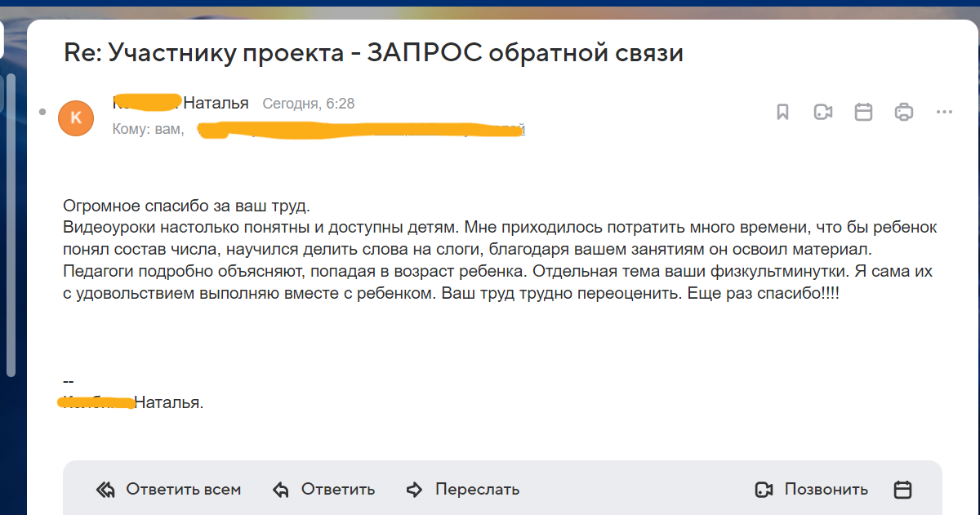The height and width of the screenshot is (515, 980).
Task: Click the video call icon in header
Action: pos(822,113)
